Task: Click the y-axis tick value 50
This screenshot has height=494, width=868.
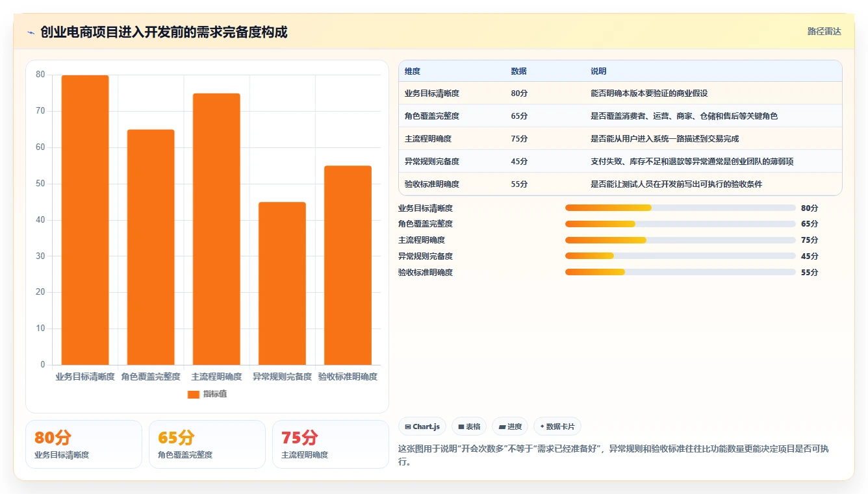Action: click(40, 184)
